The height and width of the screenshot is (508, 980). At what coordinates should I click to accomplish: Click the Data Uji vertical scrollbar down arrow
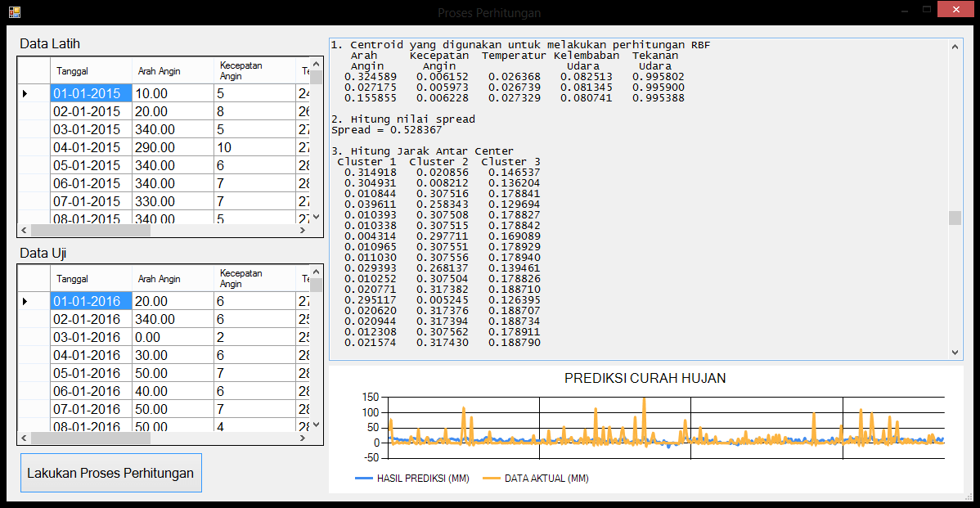(x=317, y=424)
